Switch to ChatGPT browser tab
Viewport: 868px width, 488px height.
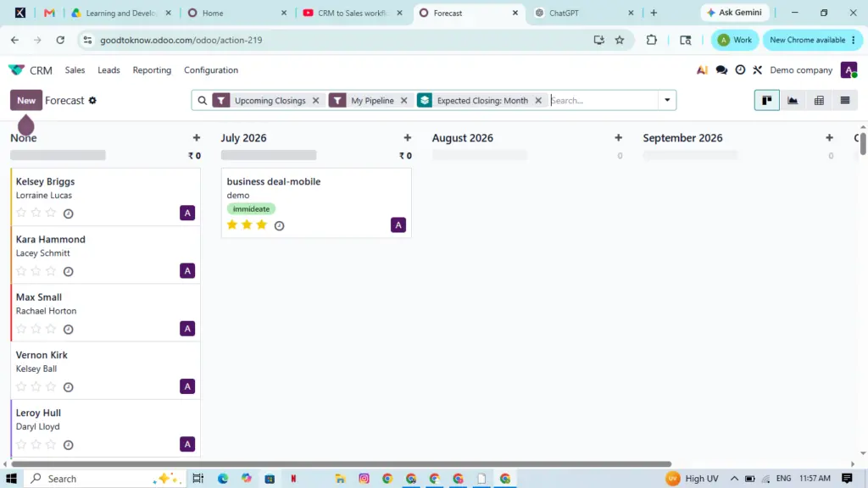(584, 13)
